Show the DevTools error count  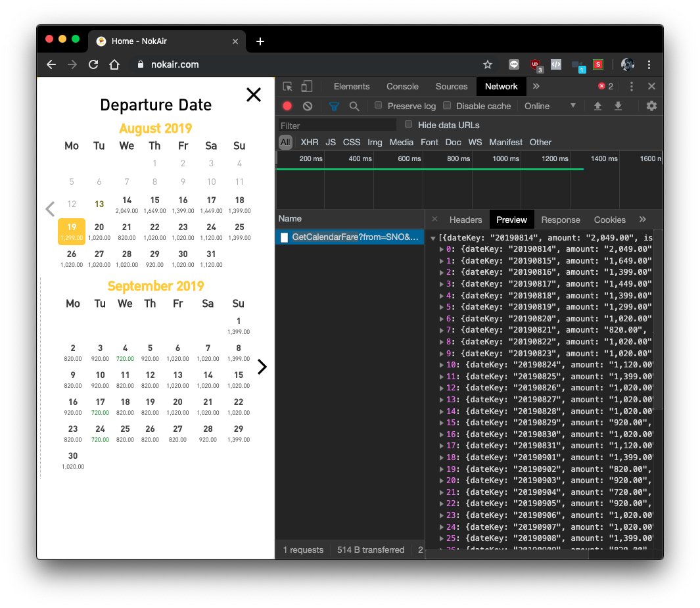point(605,87)
